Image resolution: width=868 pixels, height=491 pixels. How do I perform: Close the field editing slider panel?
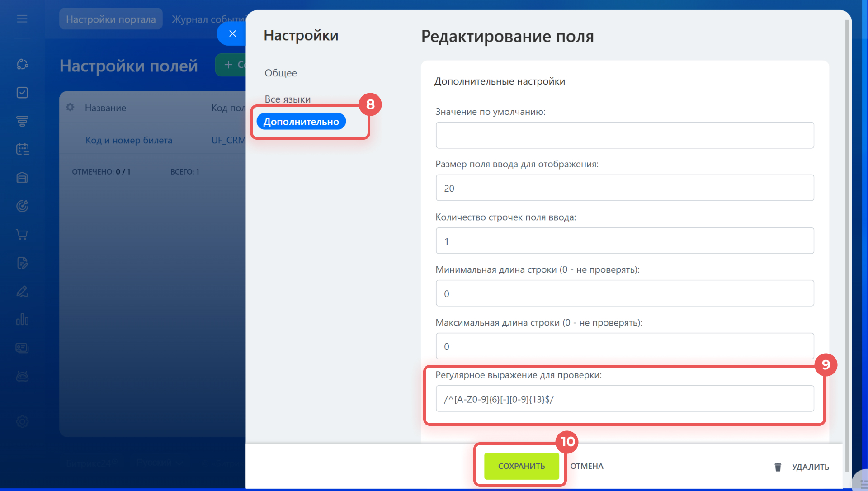(x=232, y=33)
